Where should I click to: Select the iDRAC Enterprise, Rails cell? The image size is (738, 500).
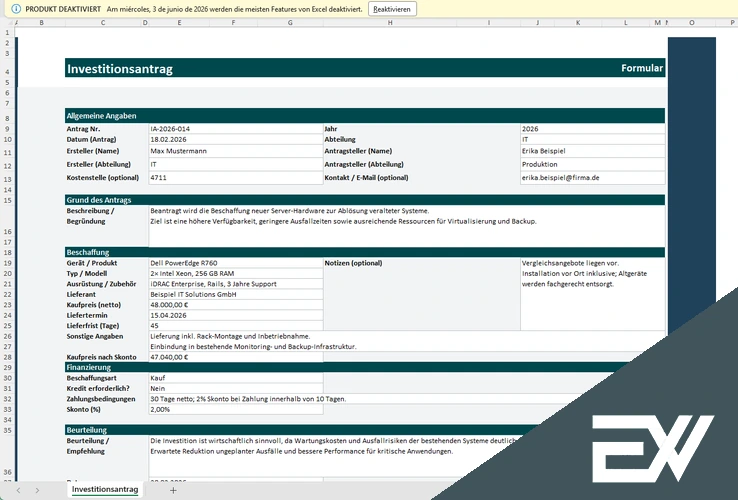tap(236, 284)
